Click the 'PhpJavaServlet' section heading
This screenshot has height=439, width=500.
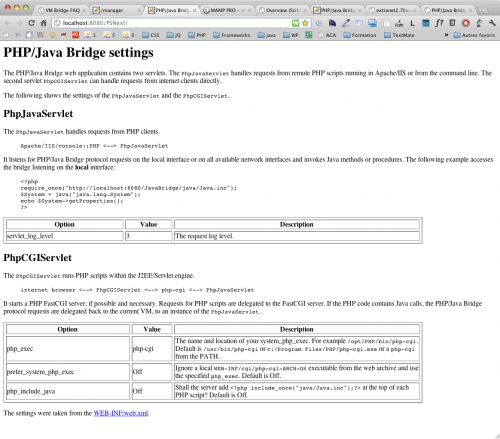coord(38,114)
